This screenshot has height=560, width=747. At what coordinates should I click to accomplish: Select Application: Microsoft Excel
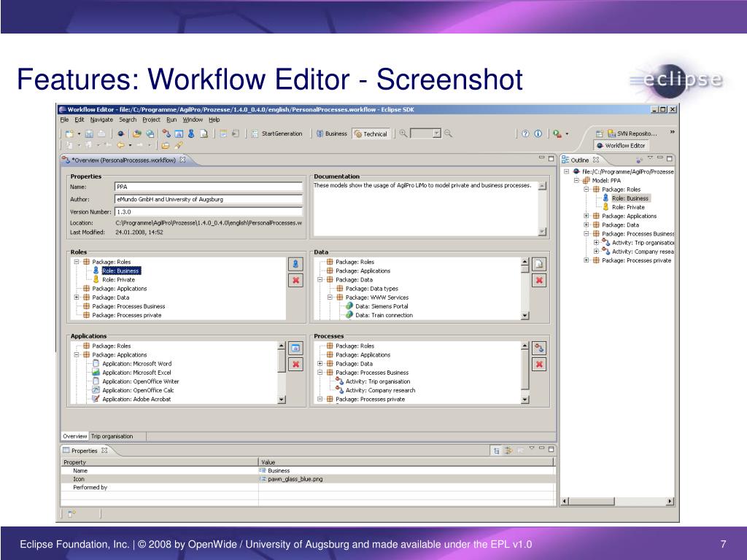(x=136, y=373)
